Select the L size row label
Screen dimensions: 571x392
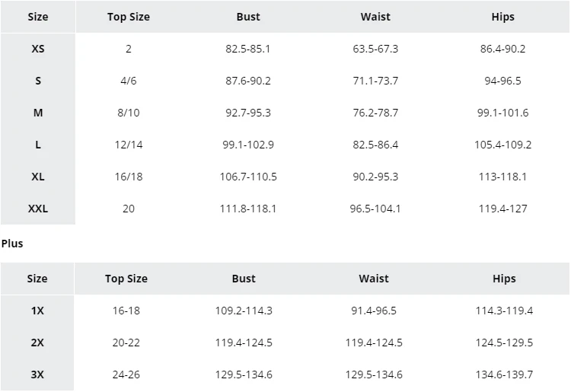click(x=38, y=145)
